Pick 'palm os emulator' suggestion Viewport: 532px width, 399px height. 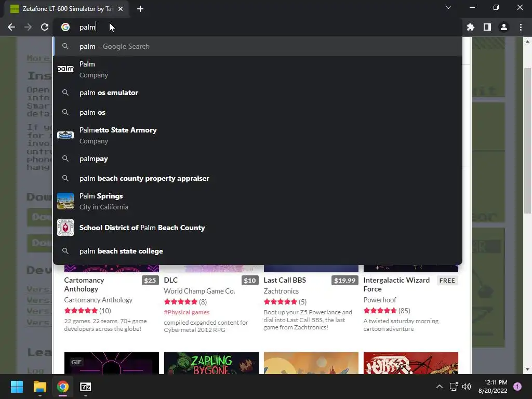(x=258, y=92)
